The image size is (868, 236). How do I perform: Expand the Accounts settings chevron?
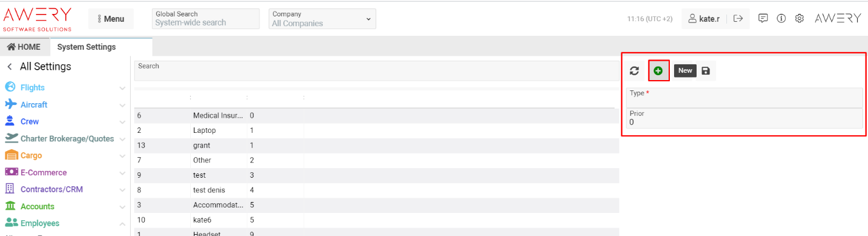click(x=123, y=207)
